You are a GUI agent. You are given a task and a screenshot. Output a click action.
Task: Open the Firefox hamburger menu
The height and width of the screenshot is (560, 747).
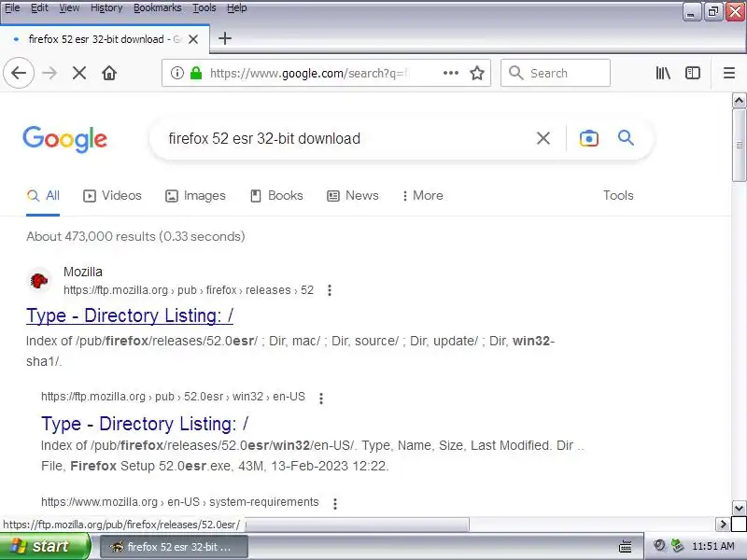(729, 73)
